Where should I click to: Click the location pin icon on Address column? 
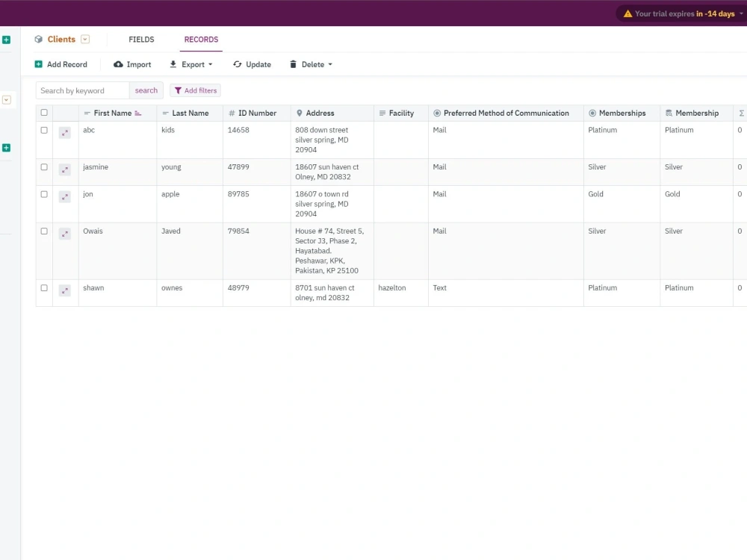click(298, 113)
